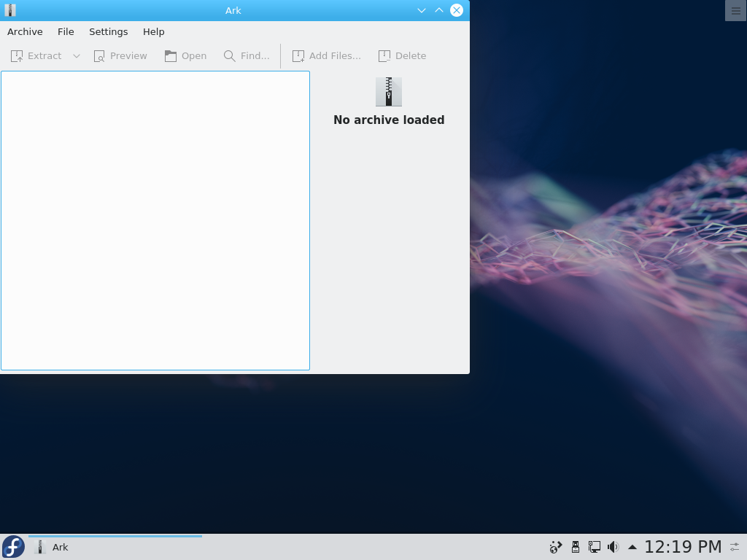
Task: Minimize the Ark window
Action: 421,10
